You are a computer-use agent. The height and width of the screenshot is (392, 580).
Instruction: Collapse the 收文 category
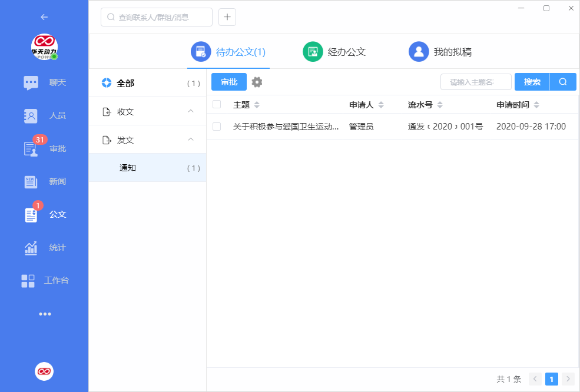pyautogui.click(x=190, y=111)
